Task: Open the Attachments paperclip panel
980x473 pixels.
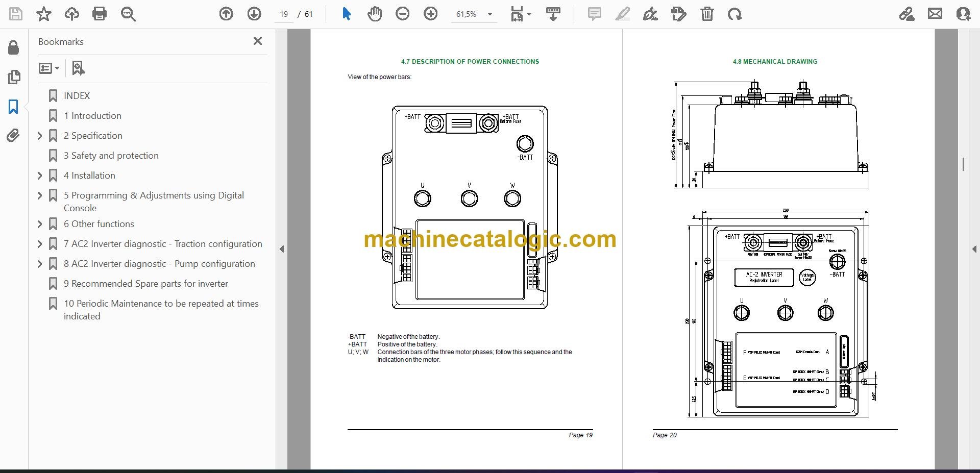Action: point(14,135)
